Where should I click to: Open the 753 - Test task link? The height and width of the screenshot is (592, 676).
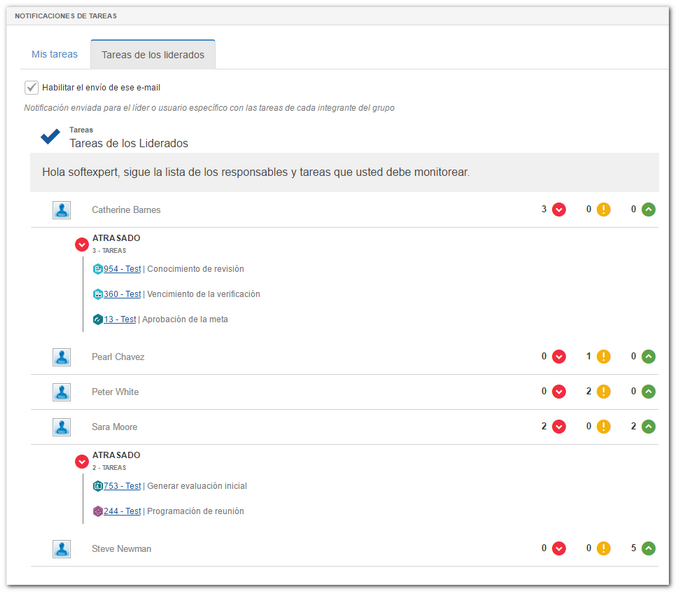click(122, 486)
